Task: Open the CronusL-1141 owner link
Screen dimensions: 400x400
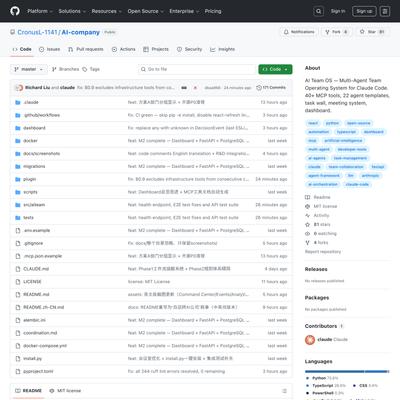Action: pos(37,32)
